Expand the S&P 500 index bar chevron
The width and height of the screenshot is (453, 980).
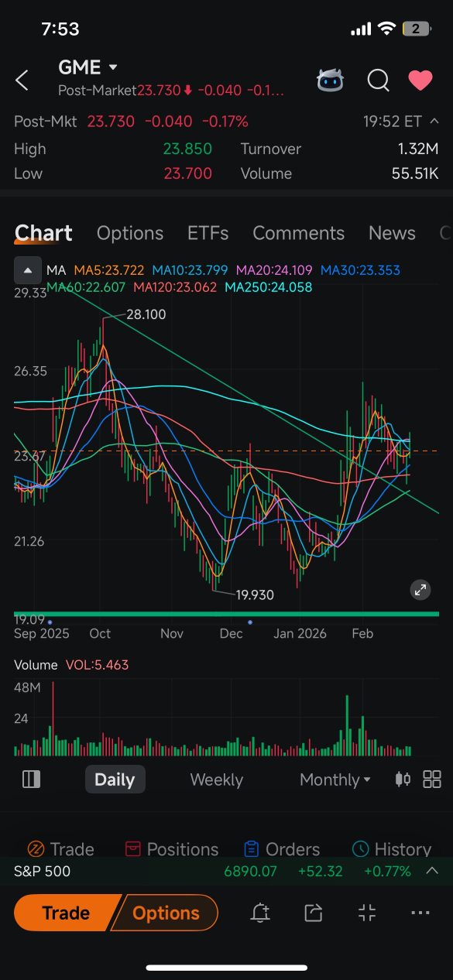(x=432, y=871)
